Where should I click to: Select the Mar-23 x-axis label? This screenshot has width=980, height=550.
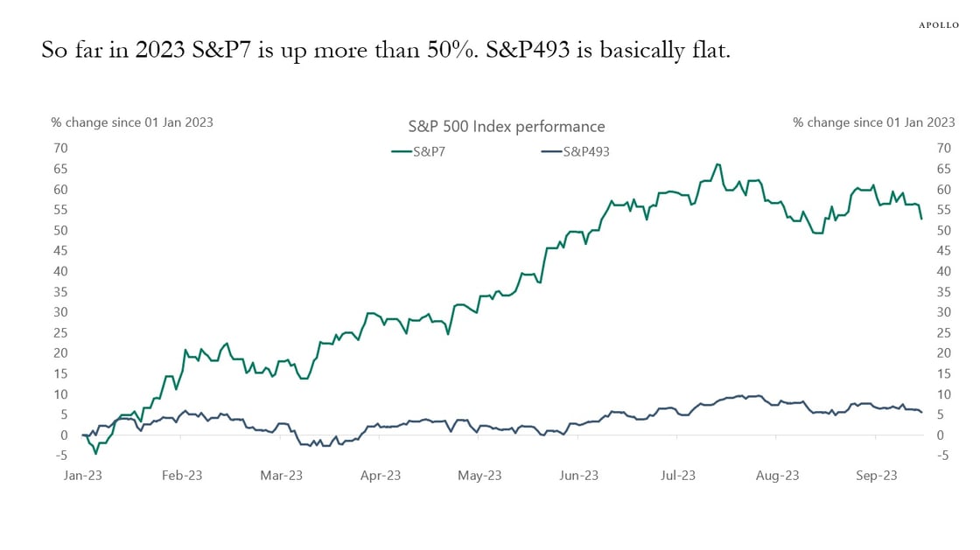[x=281, y=476]
